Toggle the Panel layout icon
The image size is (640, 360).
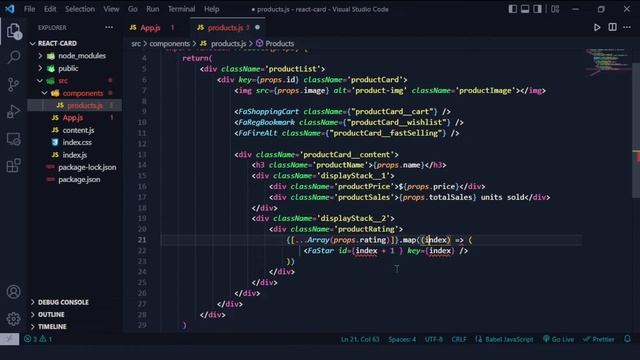525,9
